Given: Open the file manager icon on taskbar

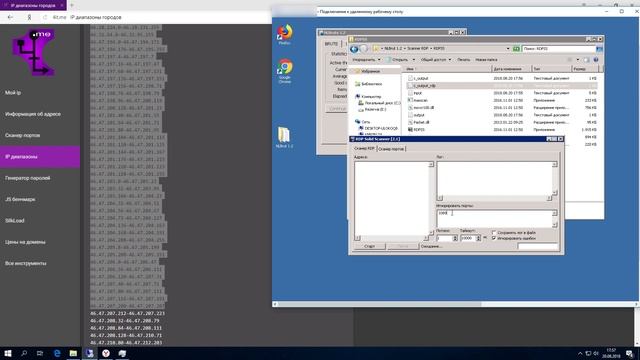Looking at the screenshot, I should coord(73,353).
